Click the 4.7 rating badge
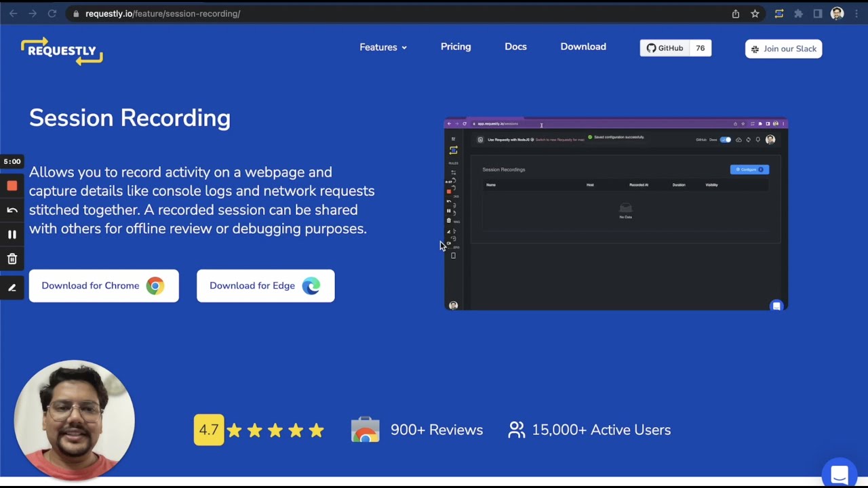868x488 pixels. point(209,430)
